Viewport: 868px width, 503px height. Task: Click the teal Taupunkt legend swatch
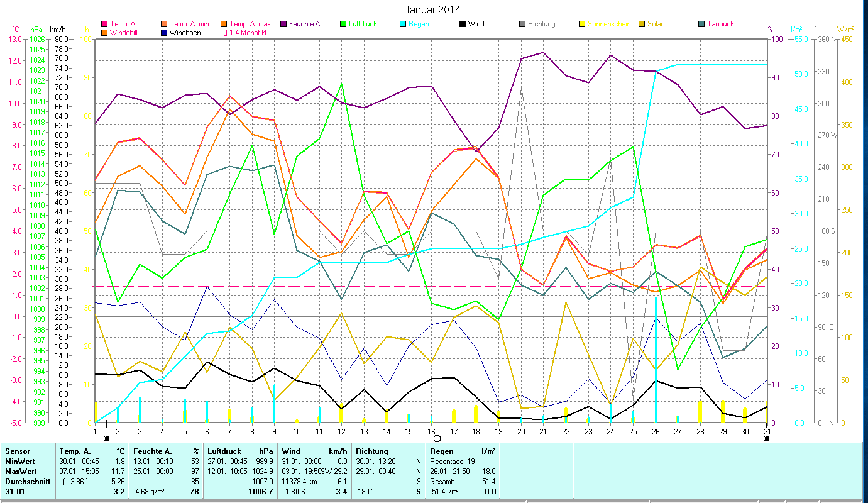pos(701,24)
